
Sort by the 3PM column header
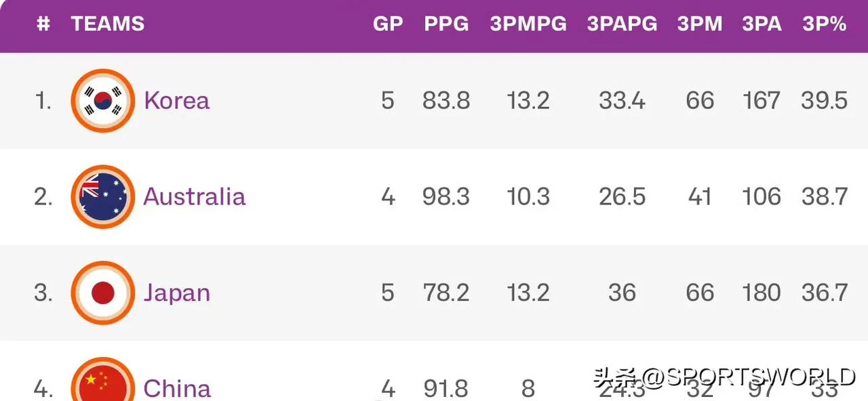tap(700, 24)
